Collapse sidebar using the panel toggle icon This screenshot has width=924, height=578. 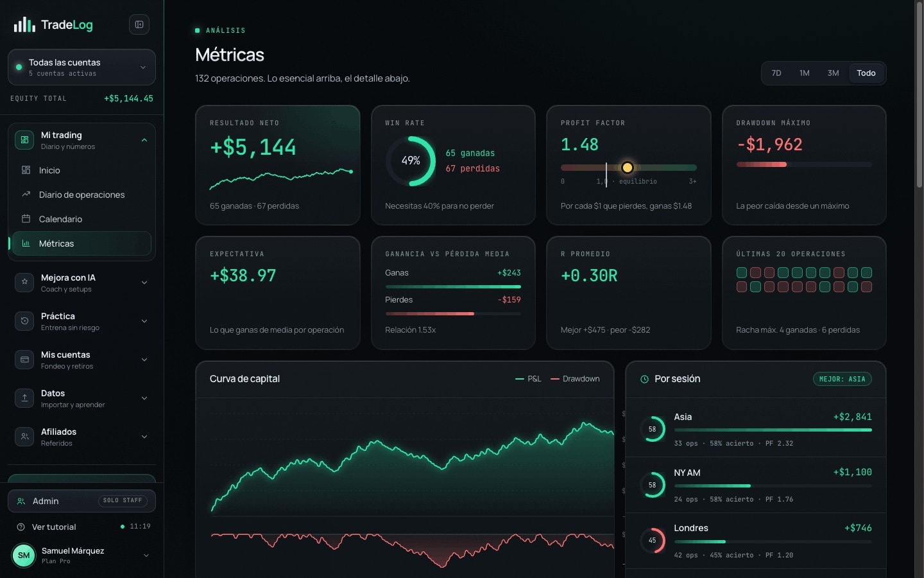(139, 24)
